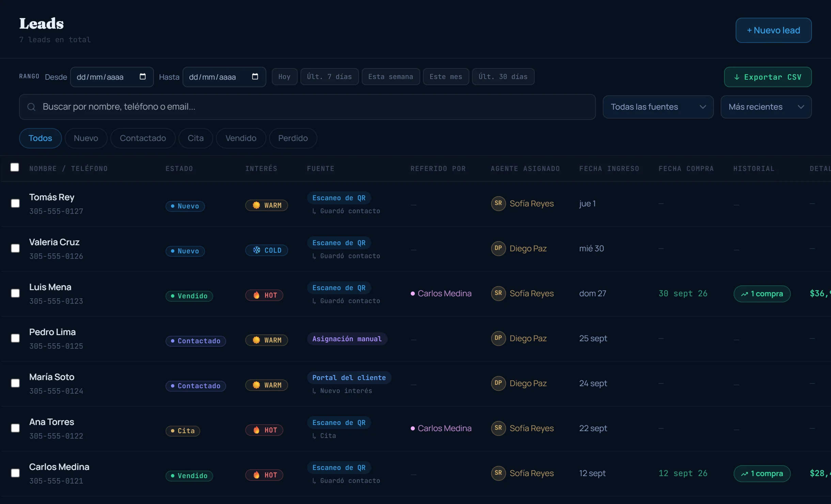Click the COLD snowflake badge for Valeria Cruz
This screenshot has width=831, height=504.
[267, 250]
